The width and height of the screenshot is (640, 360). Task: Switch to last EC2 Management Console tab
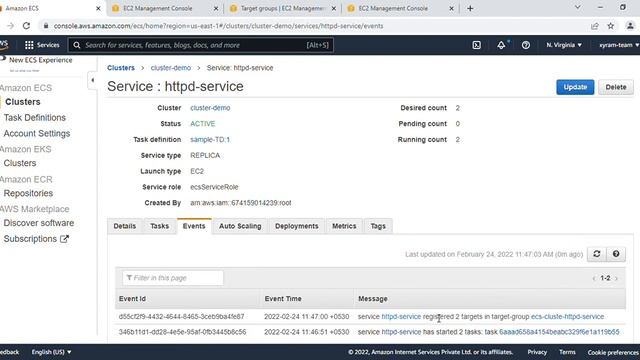[x=399, y=8]
